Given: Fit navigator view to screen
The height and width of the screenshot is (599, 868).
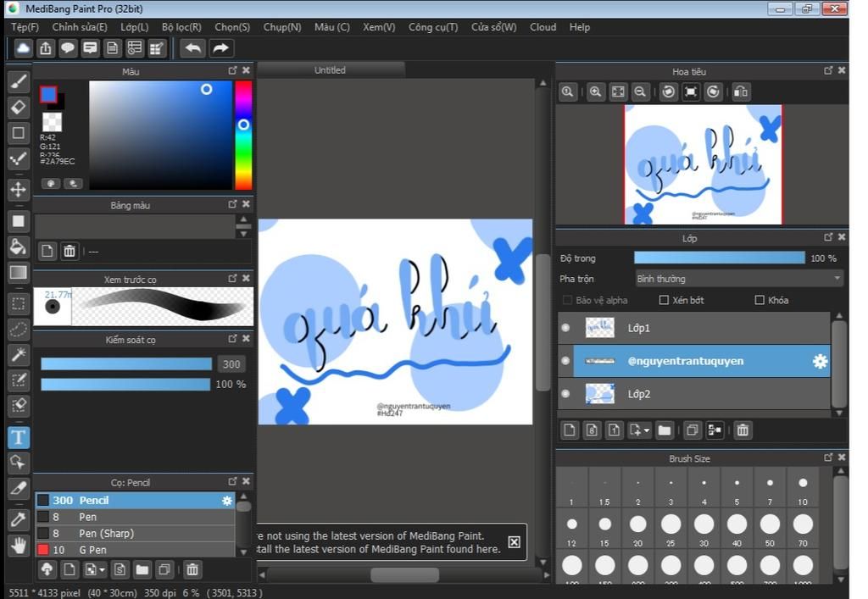Looking at the screenshot, I should tap(618, 92).
